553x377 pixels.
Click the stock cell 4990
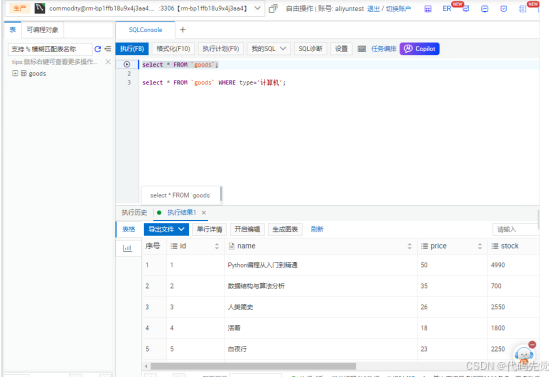point(498,265)
